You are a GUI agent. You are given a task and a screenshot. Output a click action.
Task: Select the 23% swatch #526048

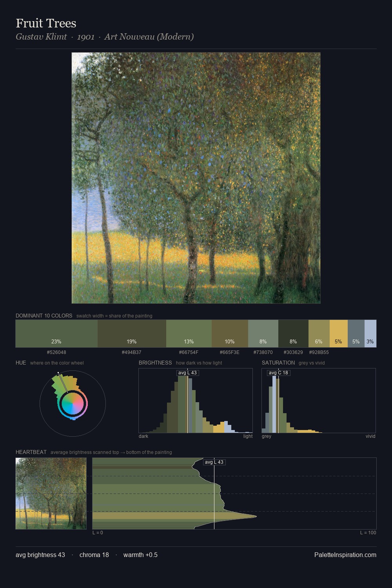[56, 334]
